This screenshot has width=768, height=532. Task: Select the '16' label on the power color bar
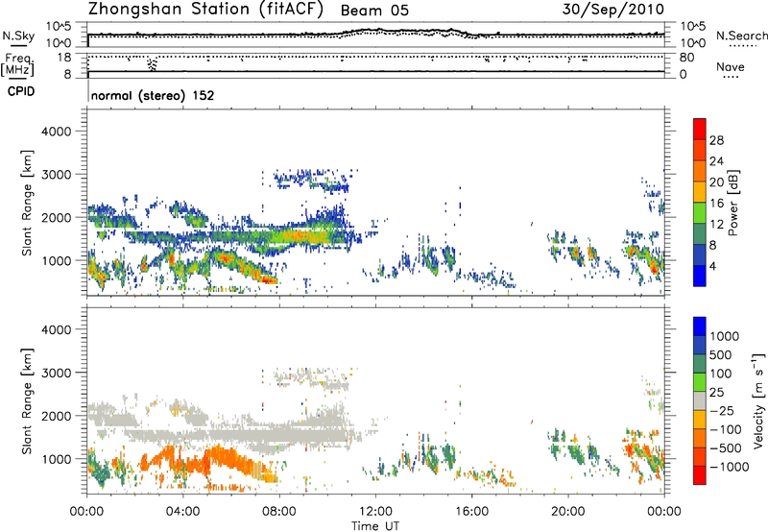(x=716, y=204)
